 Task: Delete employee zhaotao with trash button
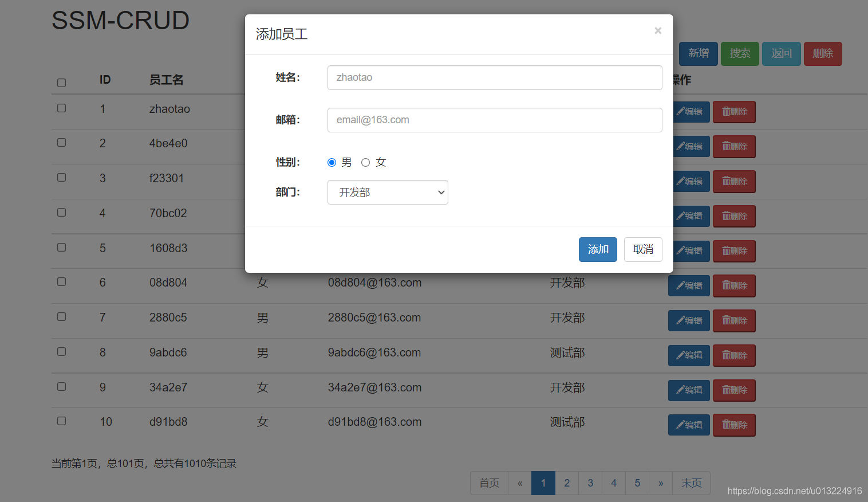click(734, 112)
